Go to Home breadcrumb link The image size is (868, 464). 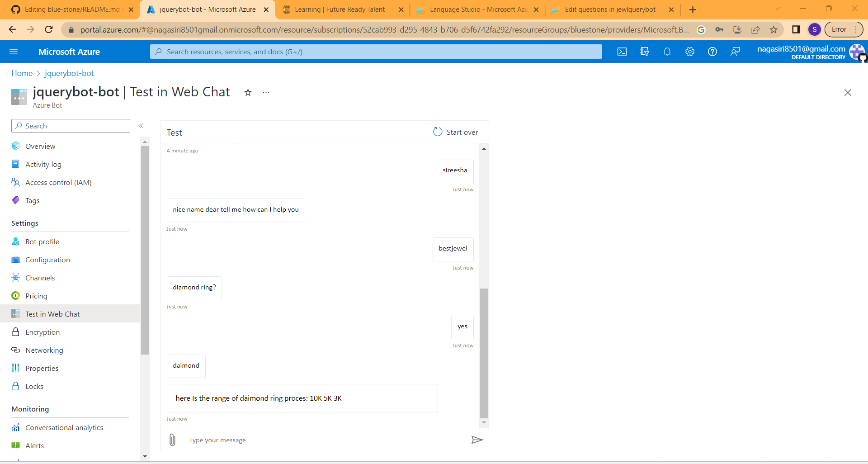(x=22, y=73)
